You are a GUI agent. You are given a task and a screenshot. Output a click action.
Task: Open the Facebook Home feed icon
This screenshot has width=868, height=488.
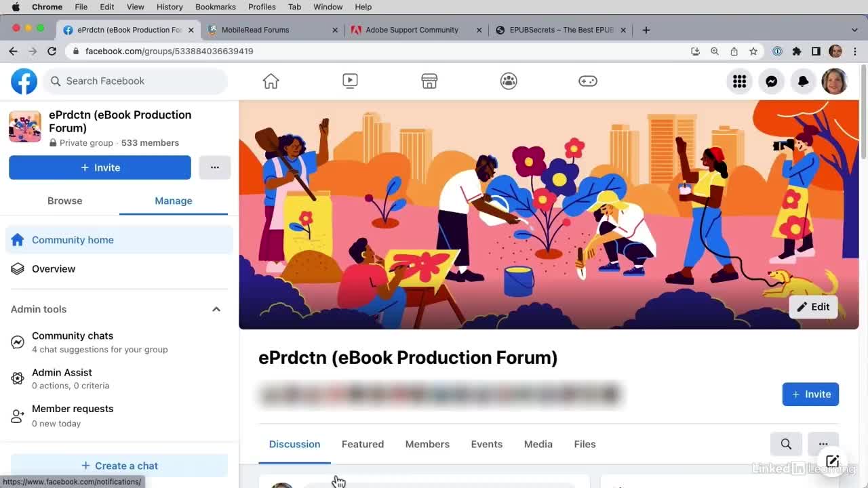(x=271, y=81)
